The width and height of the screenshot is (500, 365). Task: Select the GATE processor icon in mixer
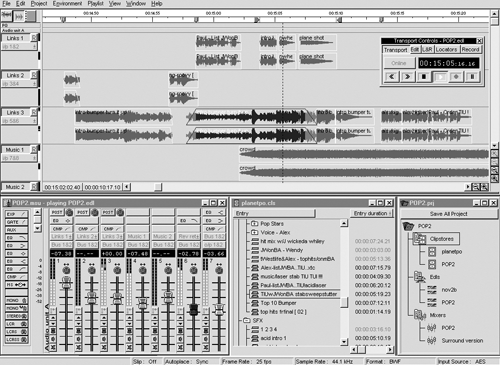coord(16,222)
